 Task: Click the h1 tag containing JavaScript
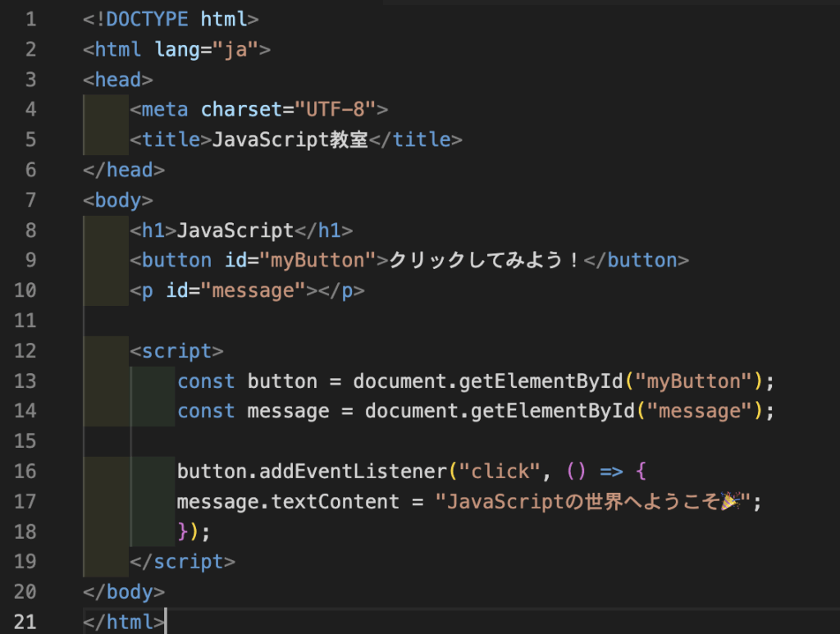pos(153,230)
